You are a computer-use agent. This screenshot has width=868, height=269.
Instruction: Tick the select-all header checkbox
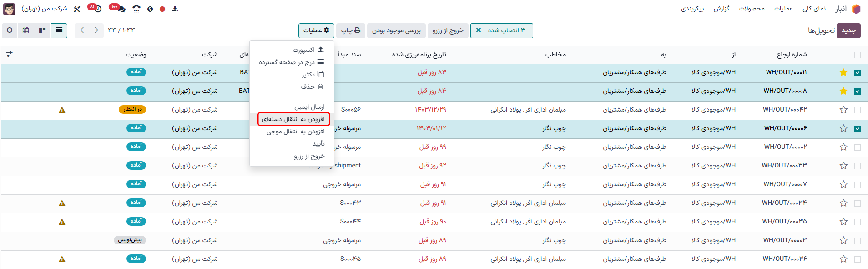coord(858,55)
